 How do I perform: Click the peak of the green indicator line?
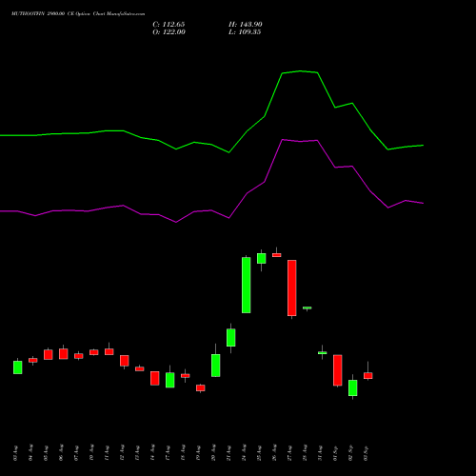coord(300,71)
